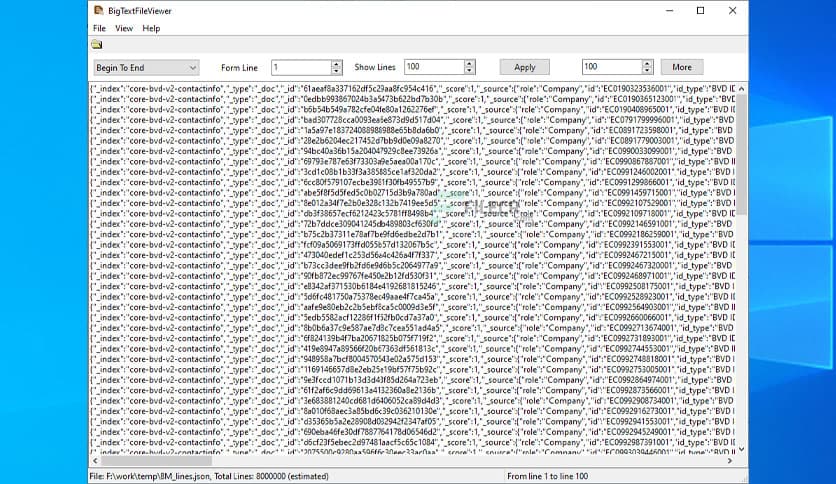Click the Form Line input field

301,67
